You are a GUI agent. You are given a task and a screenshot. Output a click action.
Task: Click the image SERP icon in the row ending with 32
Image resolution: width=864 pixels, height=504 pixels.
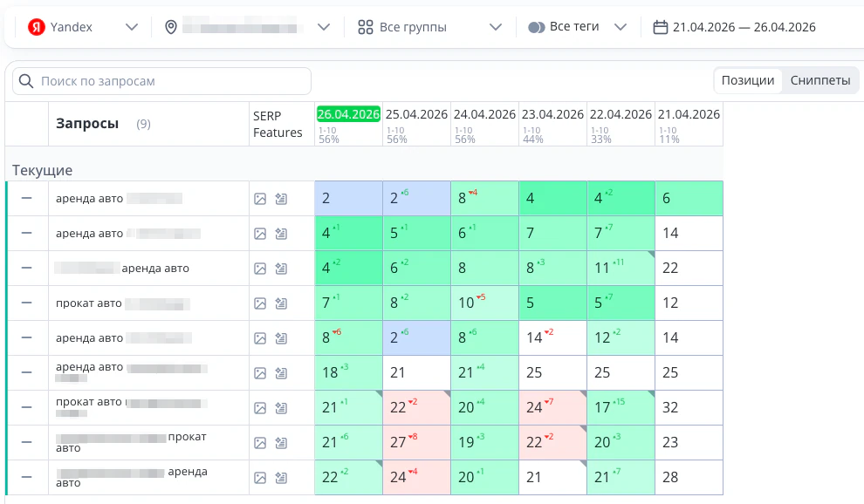[260, 408]
